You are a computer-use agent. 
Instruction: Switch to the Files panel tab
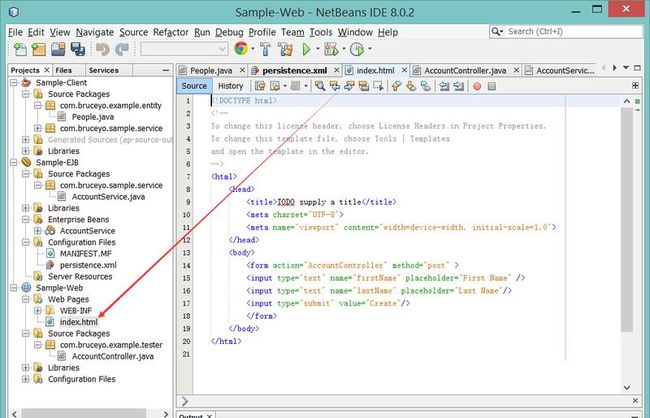63,70
